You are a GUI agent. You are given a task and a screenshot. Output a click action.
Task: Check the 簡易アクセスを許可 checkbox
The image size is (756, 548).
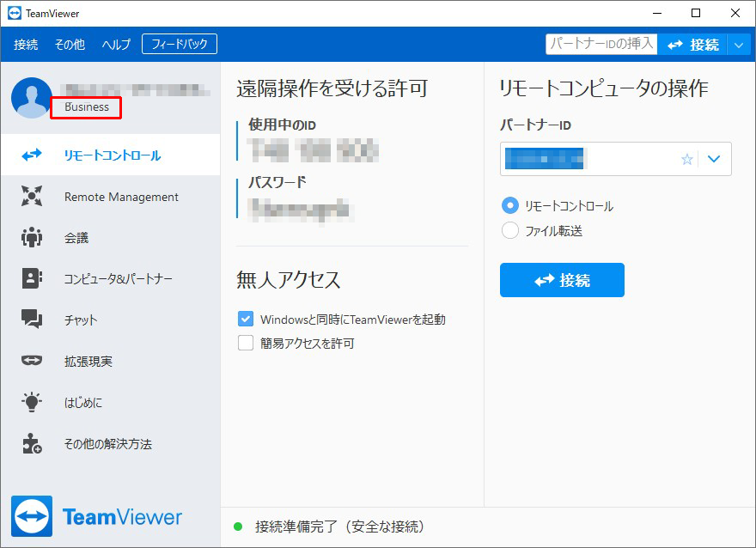click(x=246, y=343)
